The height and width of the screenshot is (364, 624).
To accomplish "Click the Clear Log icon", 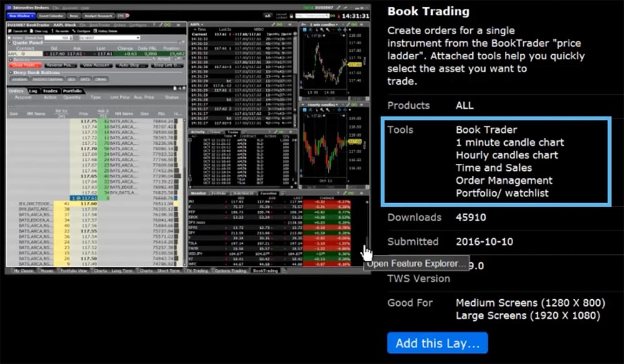I will 30,31.
